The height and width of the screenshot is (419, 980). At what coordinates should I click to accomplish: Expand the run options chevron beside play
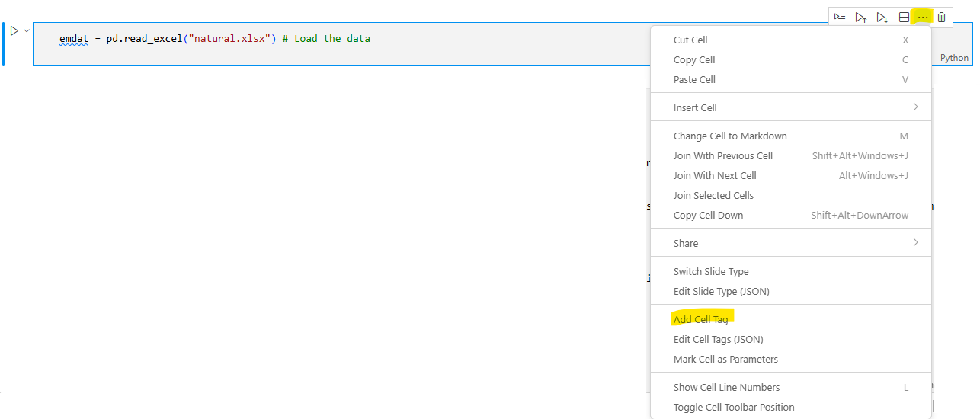coord(27,30)
